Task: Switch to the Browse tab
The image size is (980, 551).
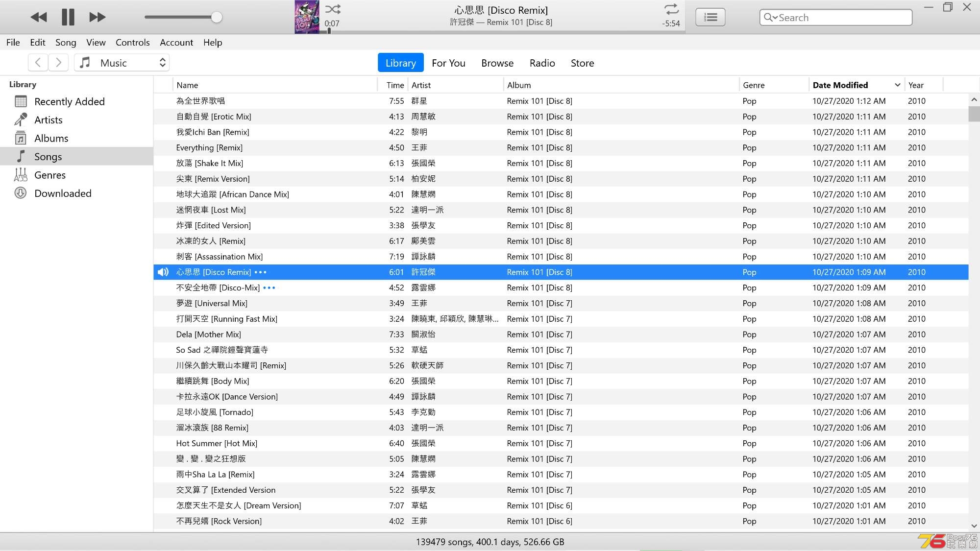Action: tap(497, 63)
